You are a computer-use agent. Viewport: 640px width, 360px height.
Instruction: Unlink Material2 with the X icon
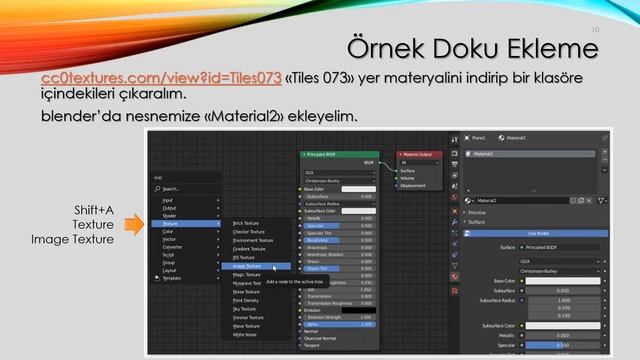click(589, 200)
